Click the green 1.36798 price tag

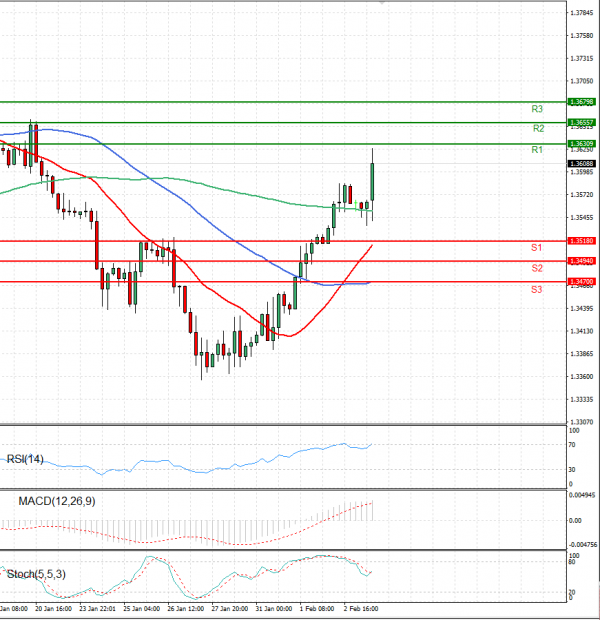click(581, 102)
